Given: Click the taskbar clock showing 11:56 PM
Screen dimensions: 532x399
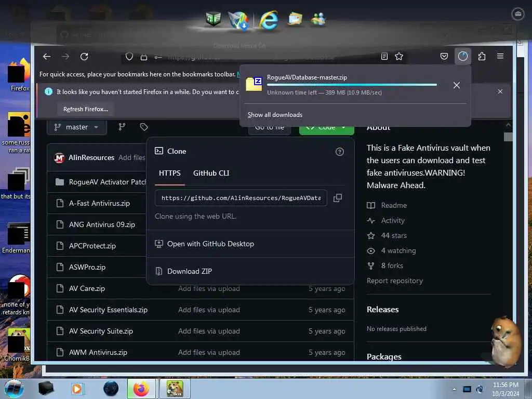Looking at the screenshot, I should tap(505, 389).
